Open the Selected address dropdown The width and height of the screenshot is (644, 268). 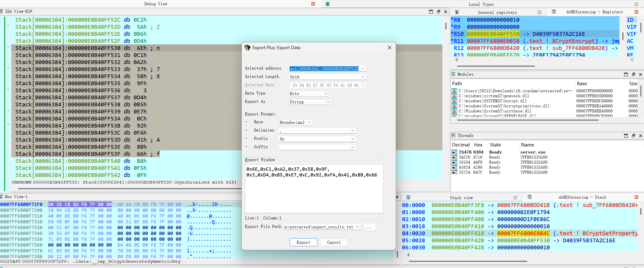point(363,69)
